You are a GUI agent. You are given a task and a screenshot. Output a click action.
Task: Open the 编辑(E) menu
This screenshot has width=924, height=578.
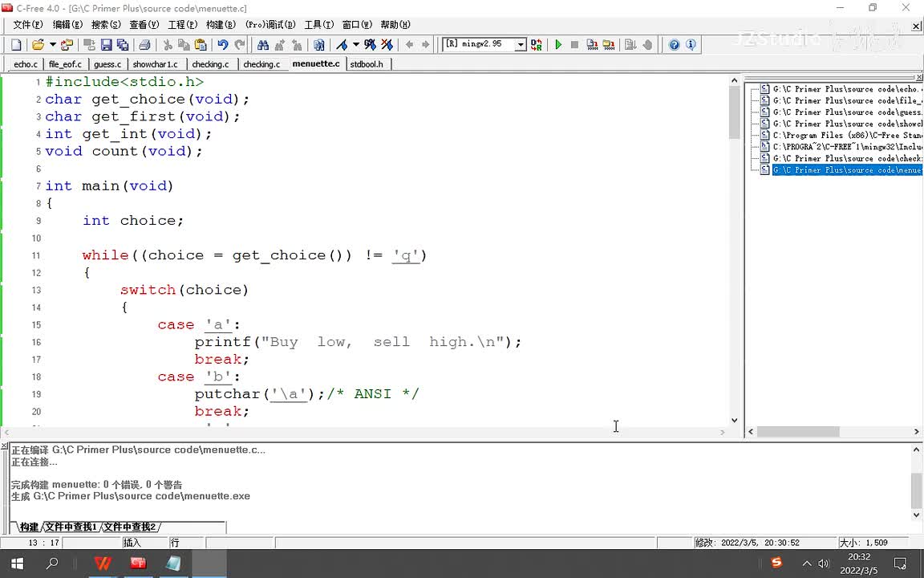(67, 25)
